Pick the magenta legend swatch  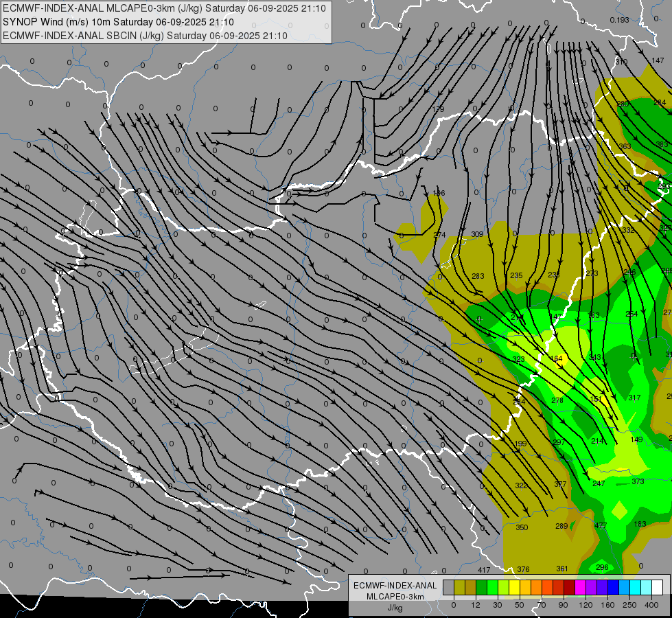[x=580, y=588]
